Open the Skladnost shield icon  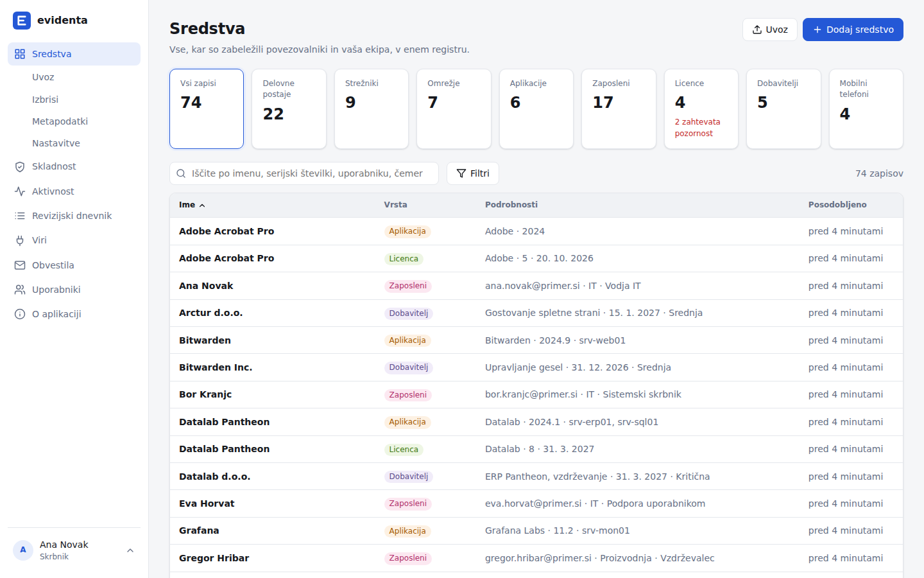point(20,167)
